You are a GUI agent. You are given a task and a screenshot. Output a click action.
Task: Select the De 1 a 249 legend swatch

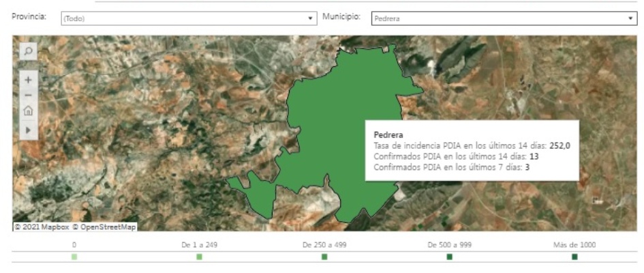pos(199,257)
